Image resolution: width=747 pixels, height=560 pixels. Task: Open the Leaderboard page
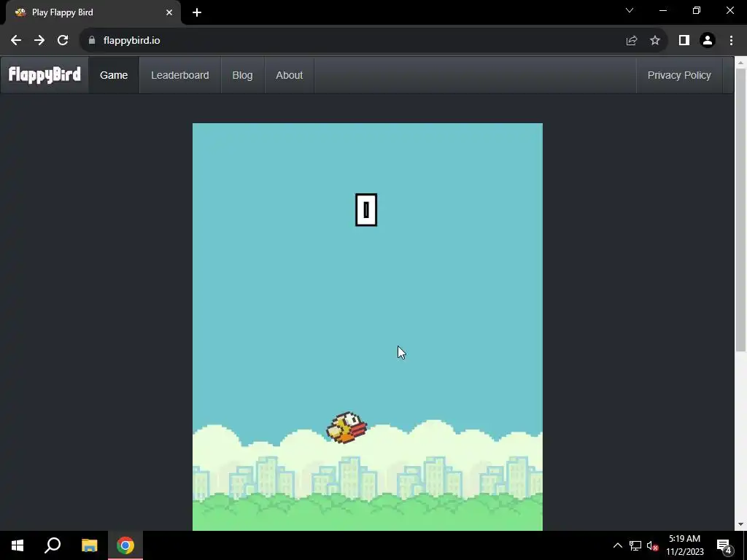[x=180, y=75]
